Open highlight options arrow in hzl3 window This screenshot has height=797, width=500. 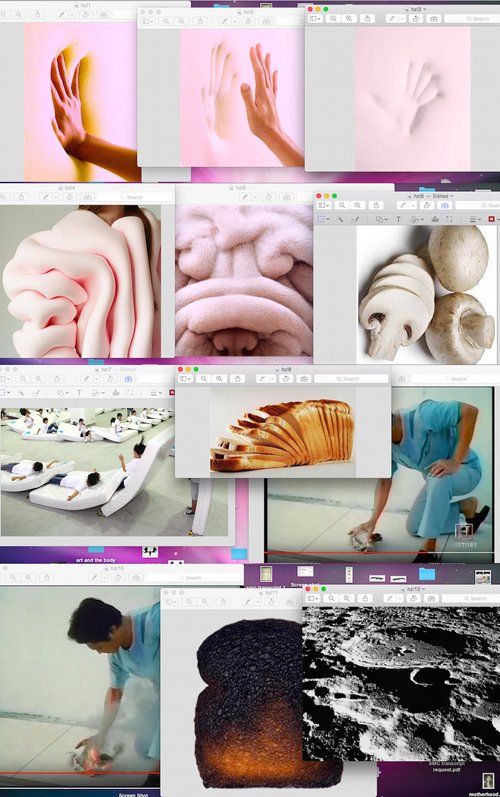pyautogui.click(x=401, y=18)
